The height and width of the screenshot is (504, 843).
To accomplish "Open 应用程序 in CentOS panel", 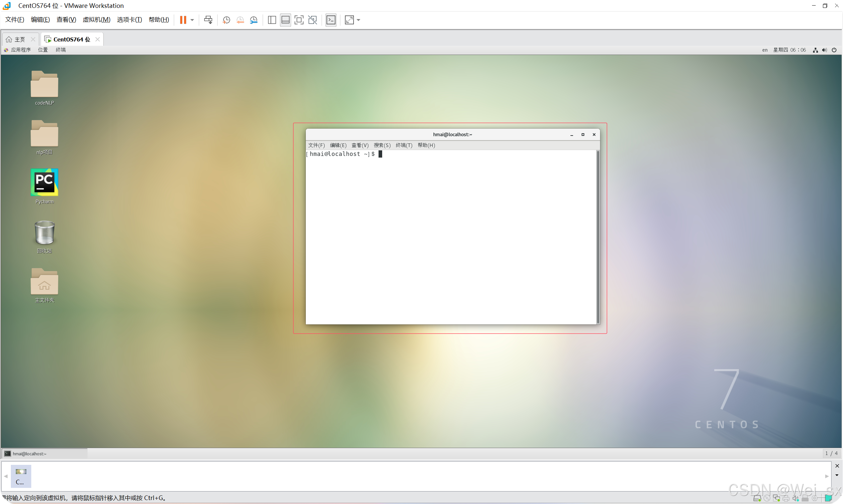I will point(21,50).
